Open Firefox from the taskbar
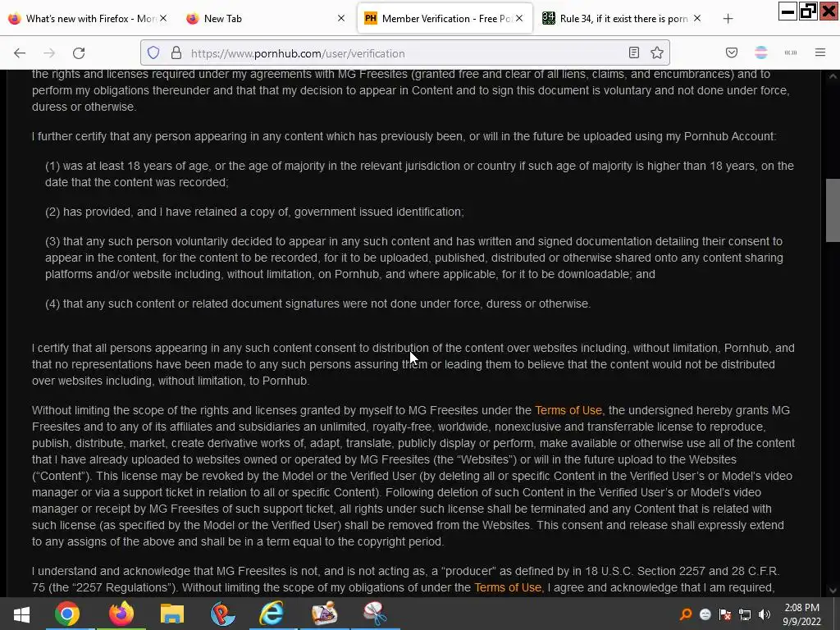The height and width of the screenshot is (630, 840). coord(121,614)
